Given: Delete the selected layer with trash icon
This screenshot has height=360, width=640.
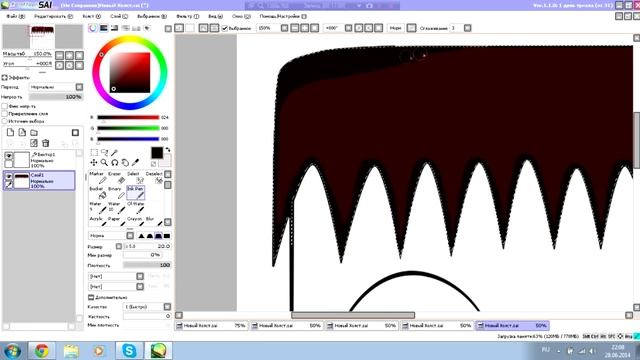Looking at the screenshot, I should tap(46, 143).
